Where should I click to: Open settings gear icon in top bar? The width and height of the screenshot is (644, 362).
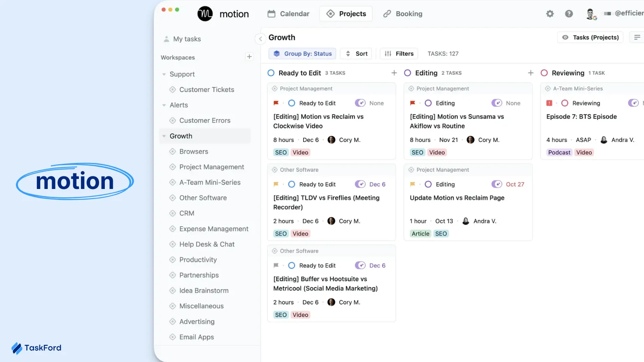550,14
